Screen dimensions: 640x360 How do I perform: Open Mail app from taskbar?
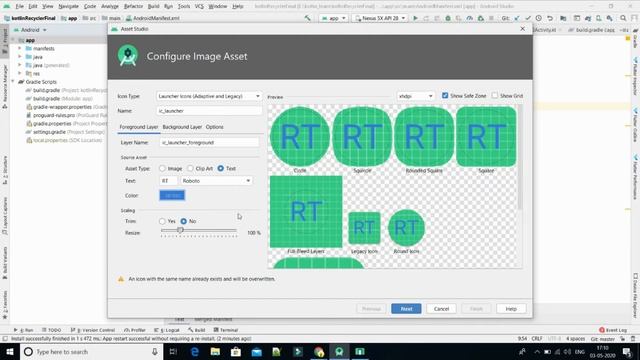pyautogui.click(x=256, y=351)
